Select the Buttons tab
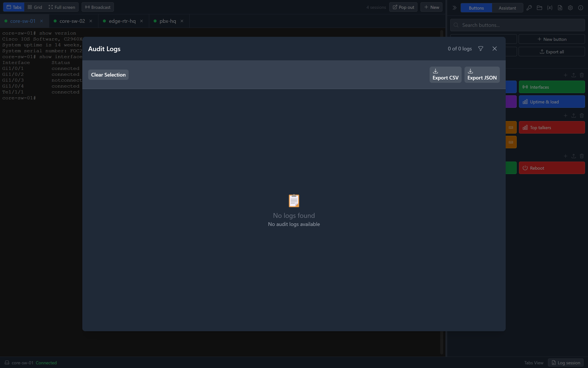588x368 pixels. tap(476, 8)
